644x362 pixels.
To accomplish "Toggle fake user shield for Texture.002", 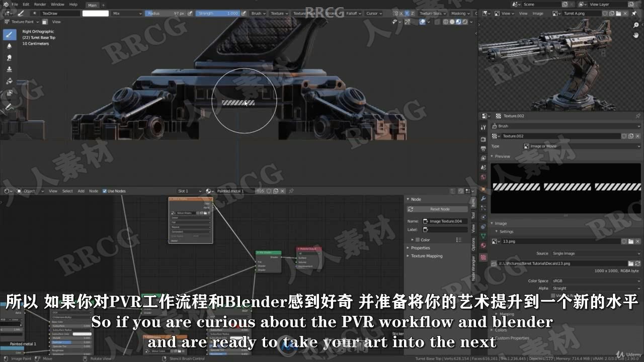I will click(624, 136).
